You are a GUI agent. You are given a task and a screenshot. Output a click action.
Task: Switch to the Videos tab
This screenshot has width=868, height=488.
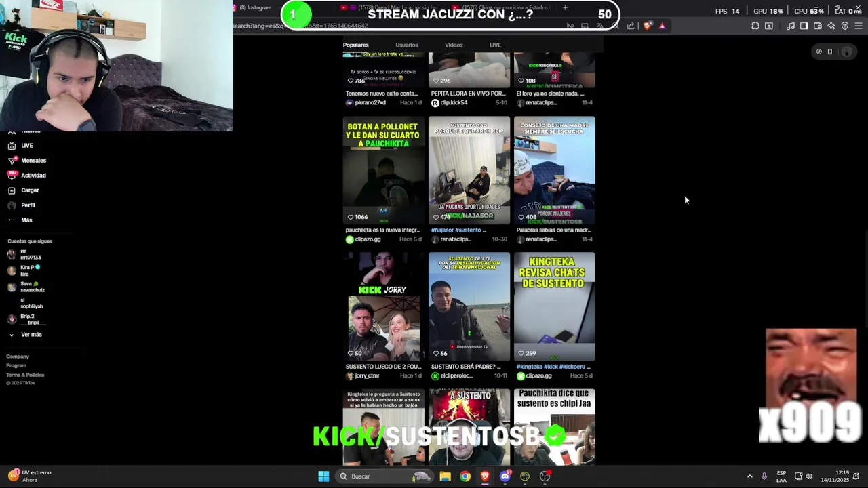tap(454, 45)
